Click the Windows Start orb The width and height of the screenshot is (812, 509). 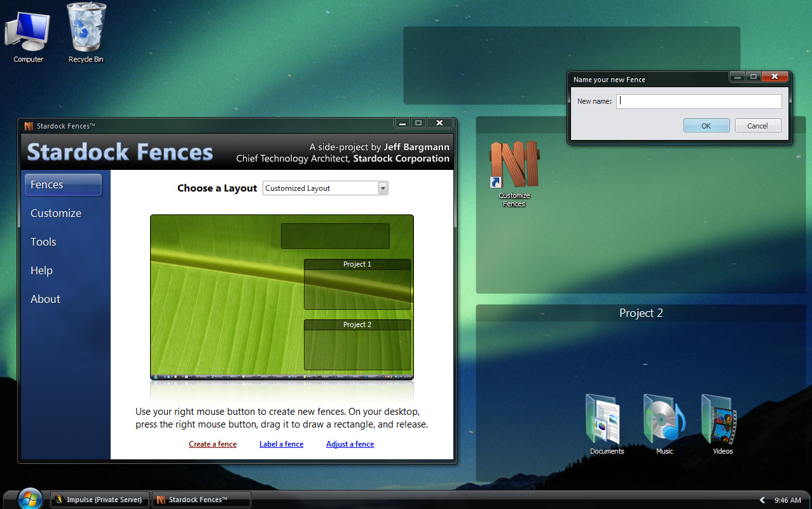(x=30, y=499)
